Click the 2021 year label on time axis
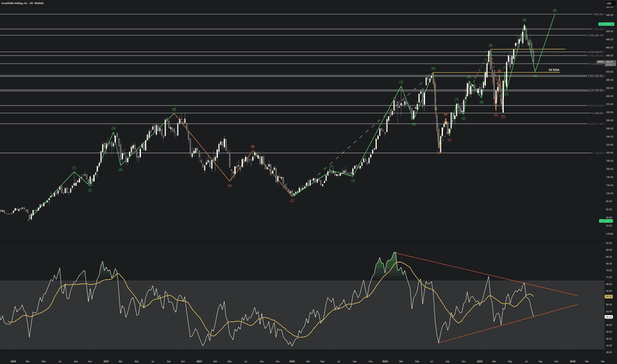 click(x=105, y=360)
